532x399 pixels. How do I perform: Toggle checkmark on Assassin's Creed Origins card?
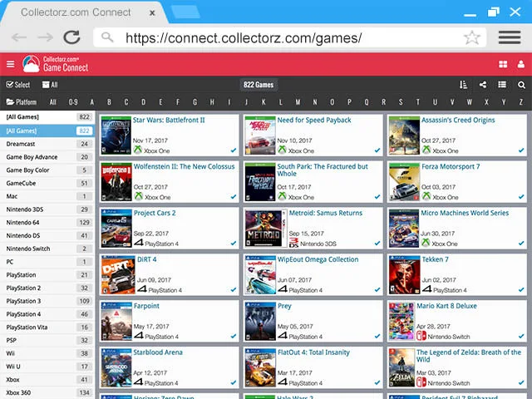pos(521,150)
